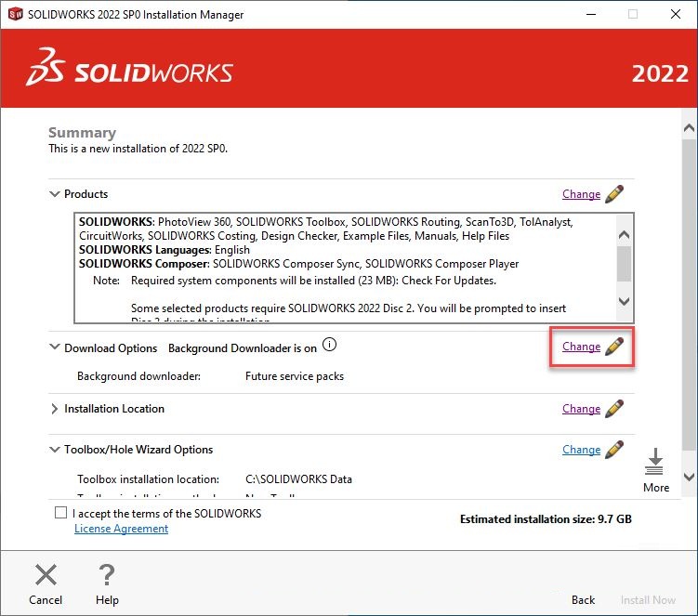
Task: Go Back to previous step
Action: coord(583,600)
